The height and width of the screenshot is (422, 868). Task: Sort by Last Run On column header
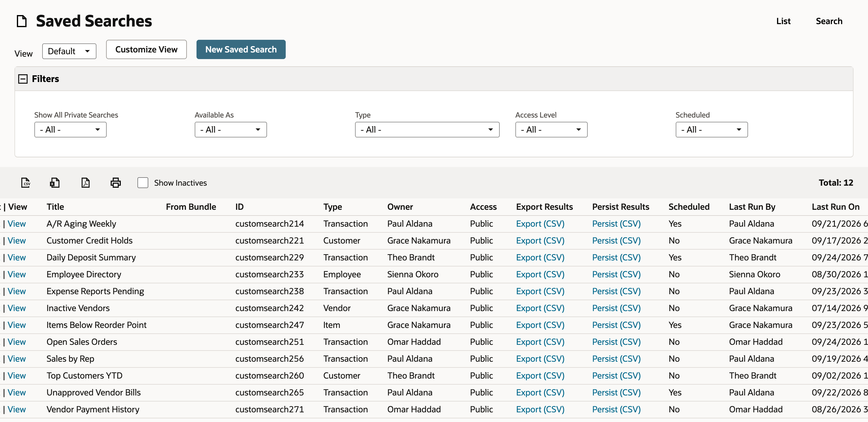point(835,206)
